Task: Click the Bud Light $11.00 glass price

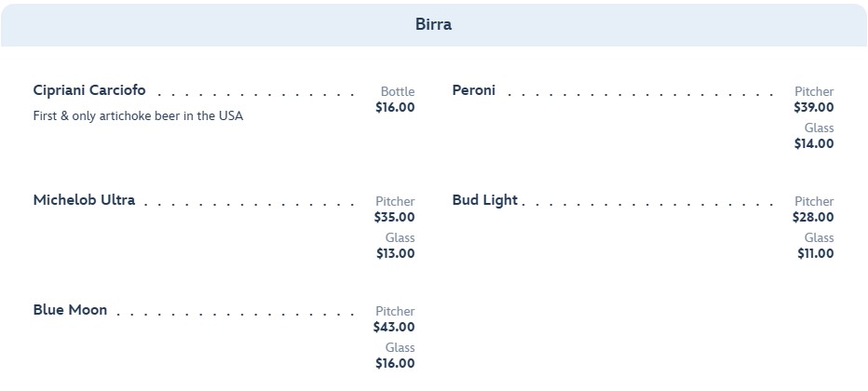Action: pos(816,253)
